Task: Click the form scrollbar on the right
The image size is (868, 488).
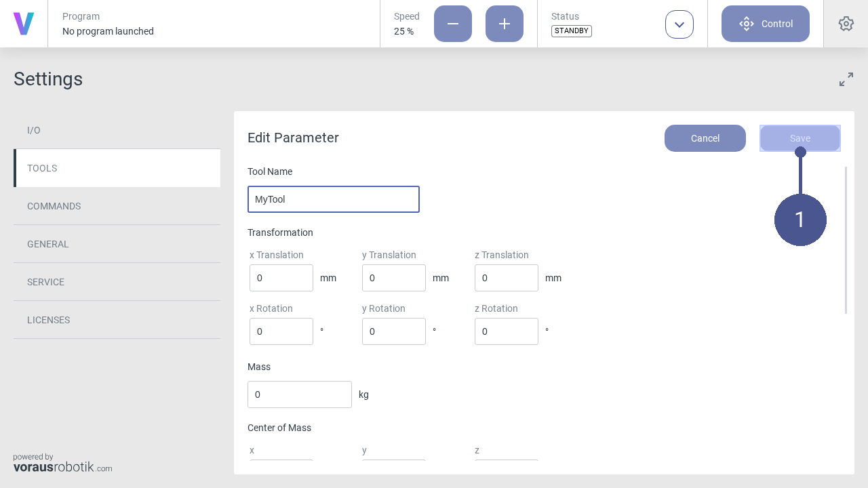Action: coord(846,241)
